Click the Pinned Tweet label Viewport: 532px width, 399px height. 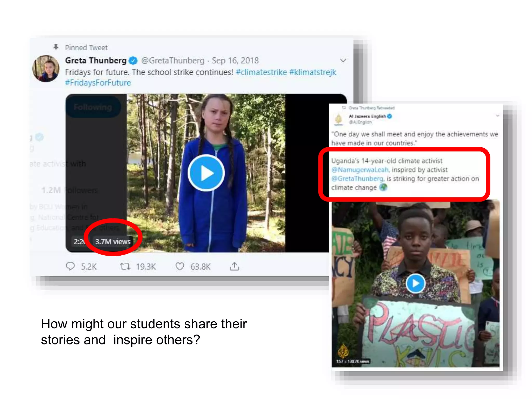click(x=86, y=48)
